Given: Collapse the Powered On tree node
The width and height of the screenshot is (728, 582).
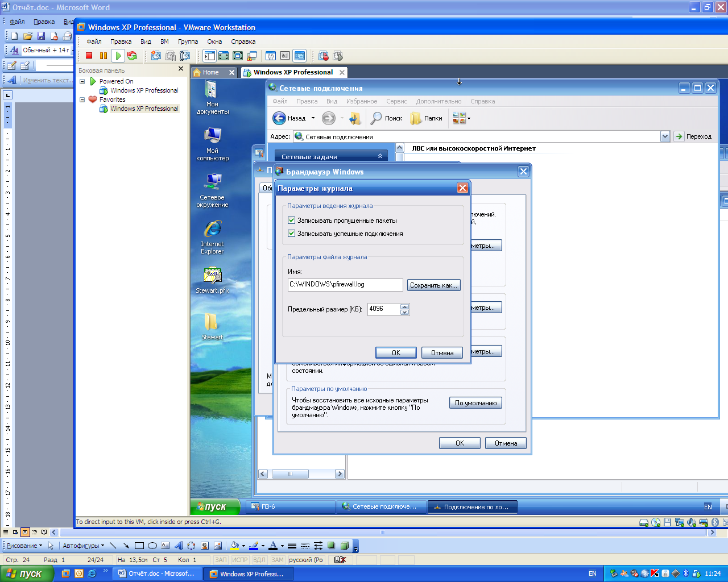Looking at the screenshot, I should pos(82,81).
